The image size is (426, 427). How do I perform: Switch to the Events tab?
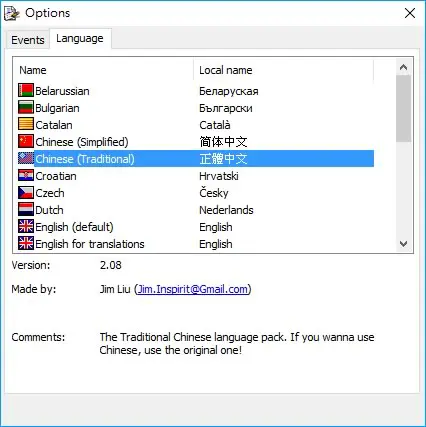pyautogui.click(x=28, y=40)
